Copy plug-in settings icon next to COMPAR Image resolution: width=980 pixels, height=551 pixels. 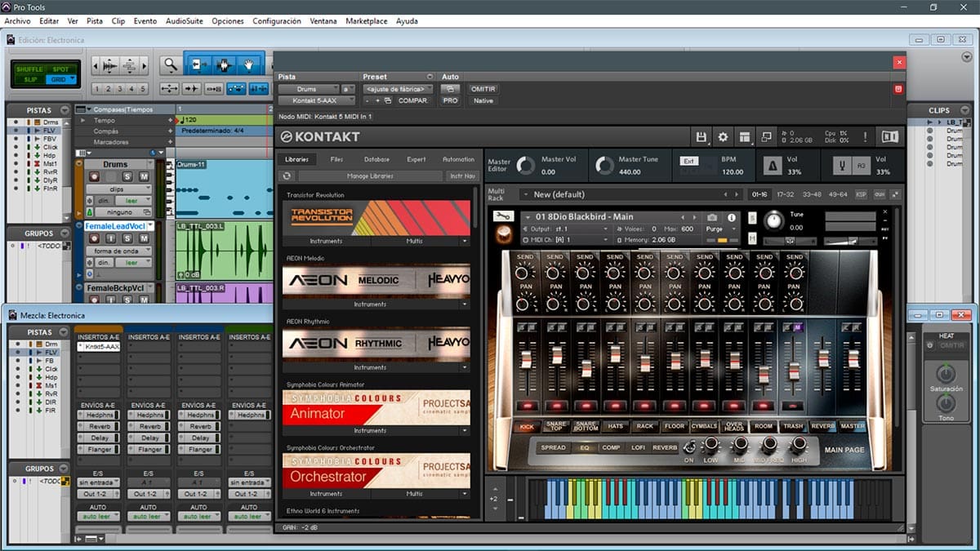(x=389, y=100)
